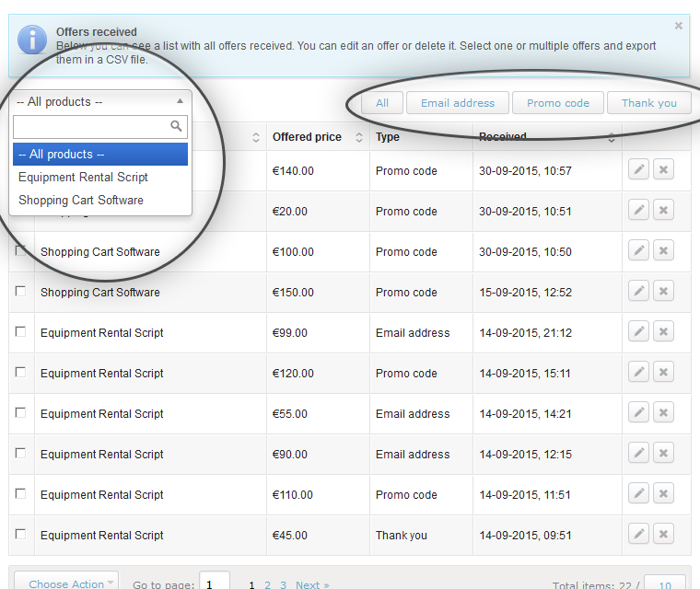Click the 'Thank you' type cell

[402, 536]
